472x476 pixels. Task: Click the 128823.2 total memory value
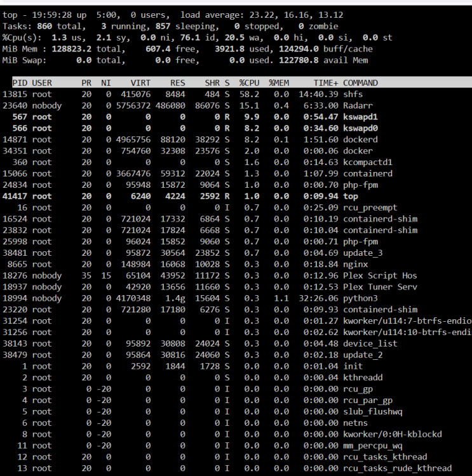pyautogui.click(x=71, y=49)
